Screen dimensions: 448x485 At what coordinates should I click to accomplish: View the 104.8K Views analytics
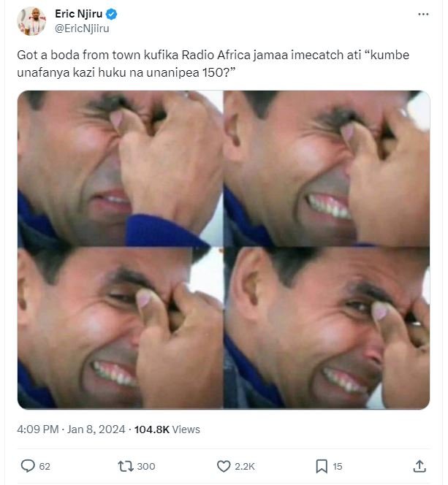click(167, 429)
